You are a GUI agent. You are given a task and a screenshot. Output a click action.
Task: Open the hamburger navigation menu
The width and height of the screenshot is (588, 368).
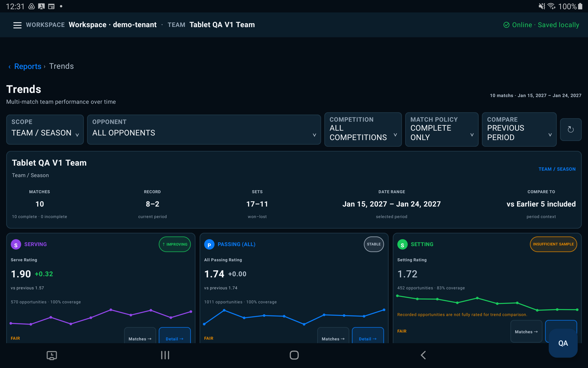point(17,25)
